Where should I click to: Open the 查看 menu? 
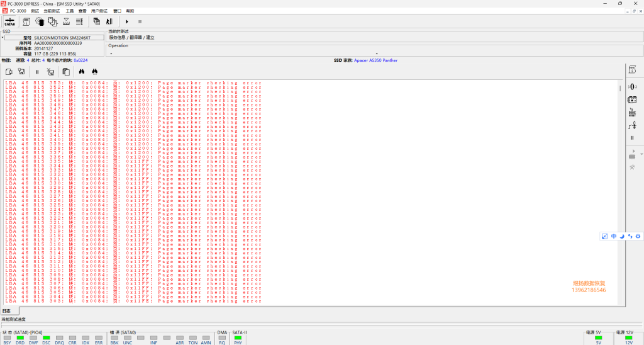pyautogui.click(x=82, y=11)
